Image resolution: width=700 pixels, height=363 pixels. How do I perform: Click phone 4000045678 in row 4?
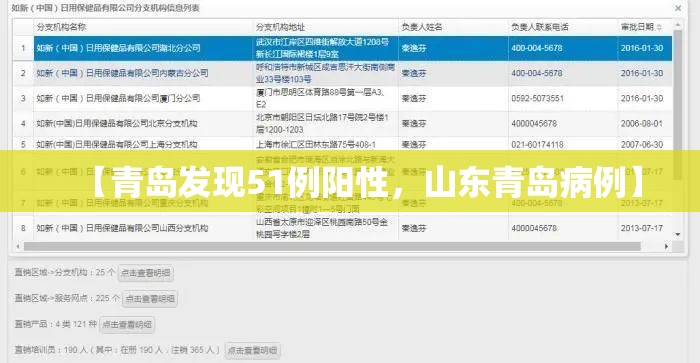point(534,123)
